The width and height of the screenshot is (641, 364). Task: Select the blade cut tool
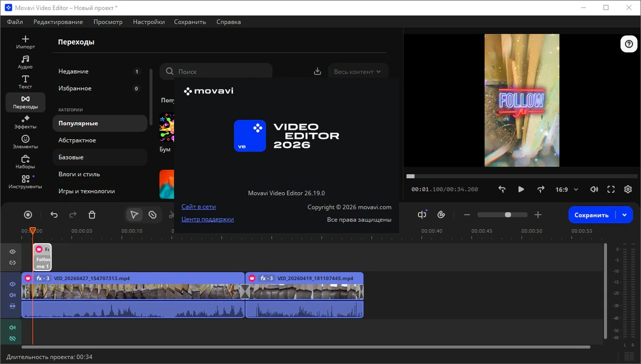pos(152,215)
